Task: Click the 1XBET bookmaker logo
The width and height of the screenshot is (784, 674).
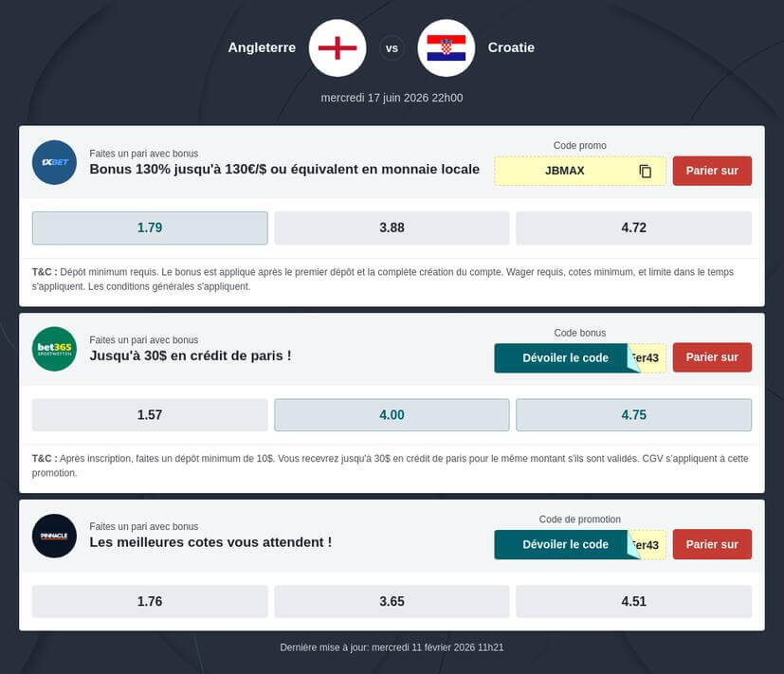Action: tap(54, 162)
